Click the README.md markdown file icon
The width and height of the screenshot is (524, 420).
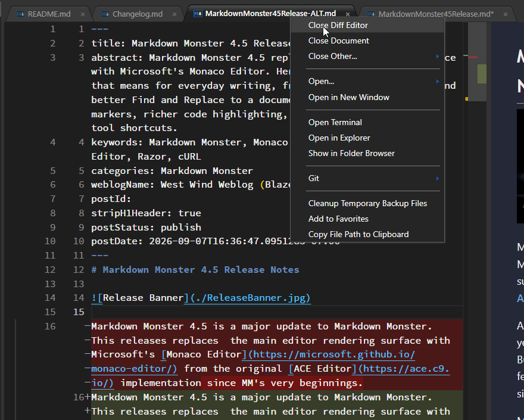tap(20, 14)
